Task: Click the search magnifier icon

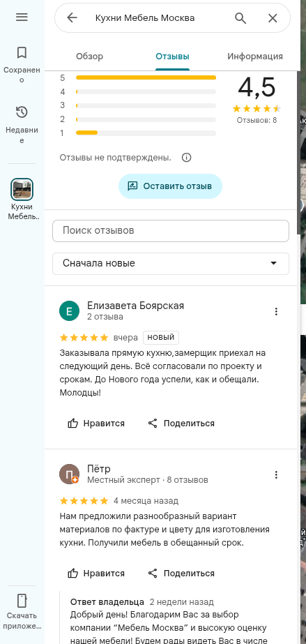Action: click(240, 17)
